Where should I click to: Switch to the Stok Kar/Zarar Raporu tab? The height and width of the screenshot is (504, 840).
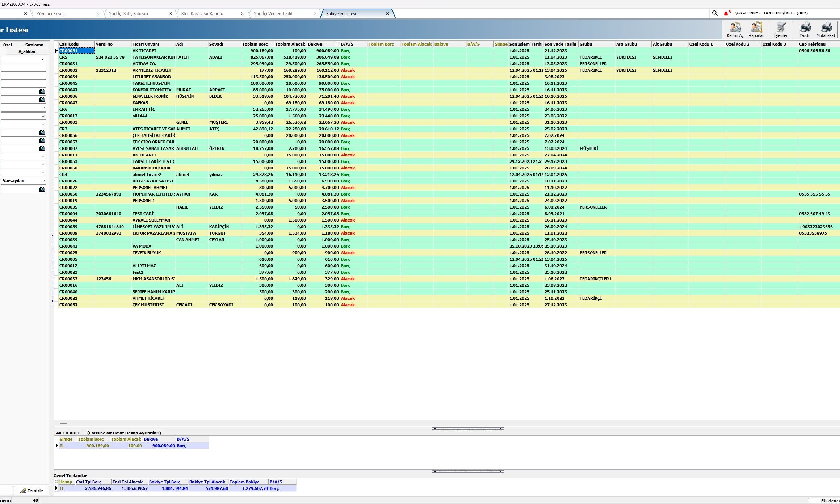pos(202,14)
